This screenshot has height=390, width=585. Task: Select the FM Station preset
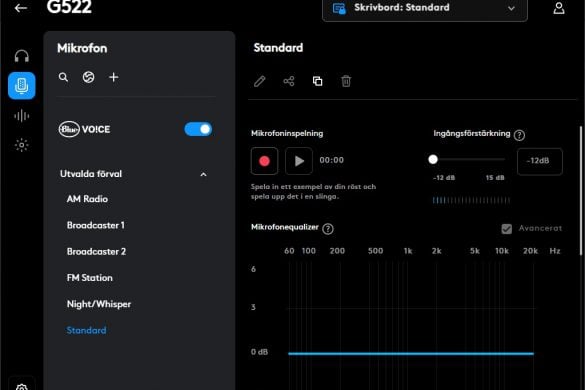point(90,278)
